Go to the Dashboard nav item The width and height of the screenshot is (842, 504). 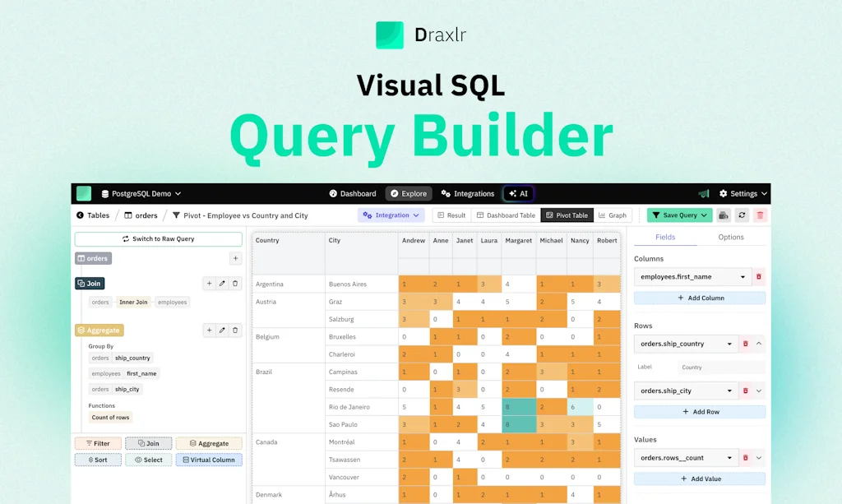tap(353, 193)
